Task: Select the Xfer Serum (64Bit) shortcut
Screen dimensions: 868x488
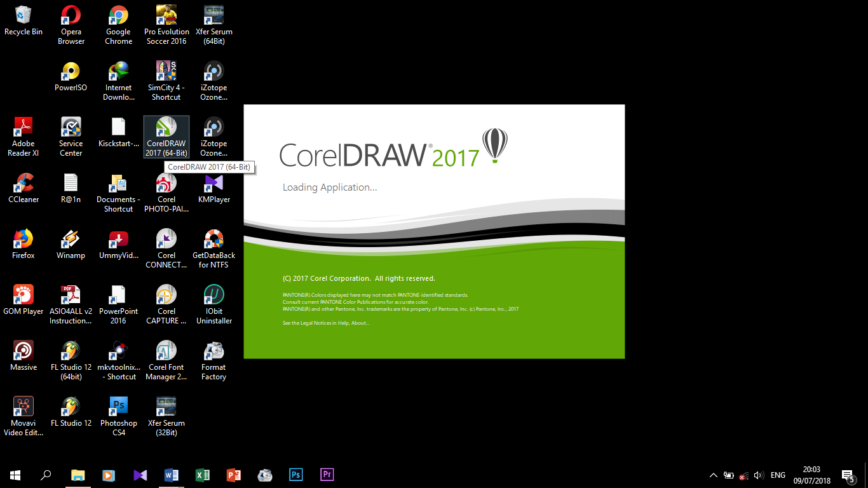Action: [x=214, y=25]
